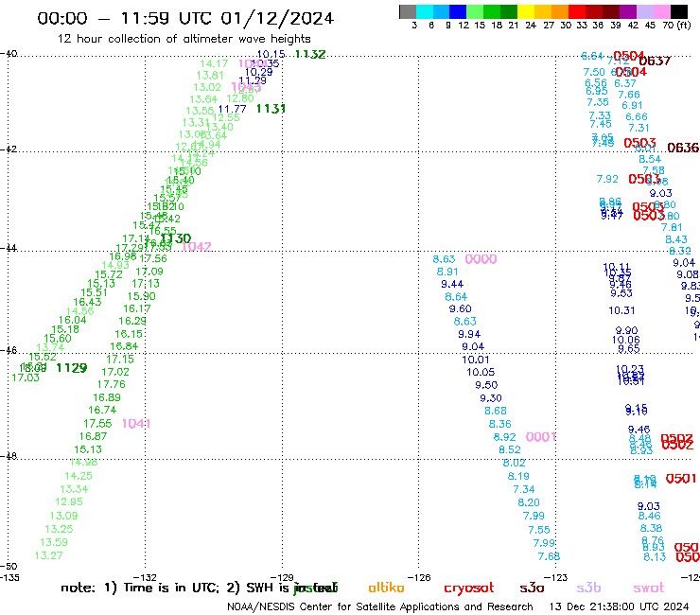This screenshot has height=615, width=700.
Task: Click the purple 42 ft legend swatch
Action: coord(628,11)
